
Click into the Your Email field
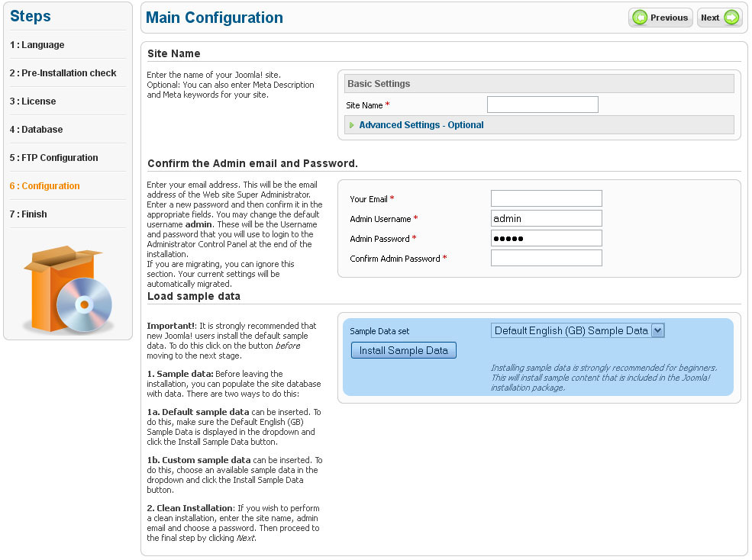pyautogui.click(x=546, y=198)
